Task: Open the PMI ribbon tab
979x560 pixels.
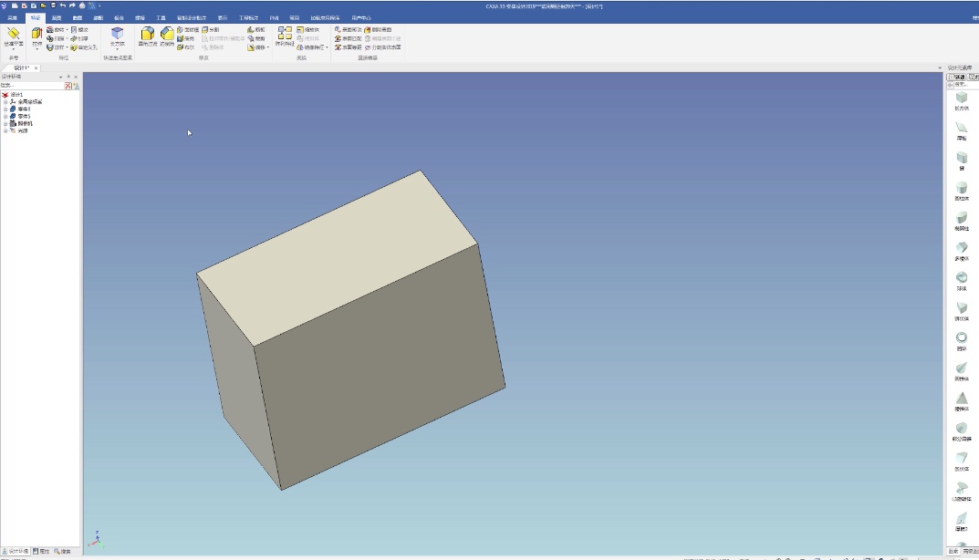Action: tap(274, 17)
